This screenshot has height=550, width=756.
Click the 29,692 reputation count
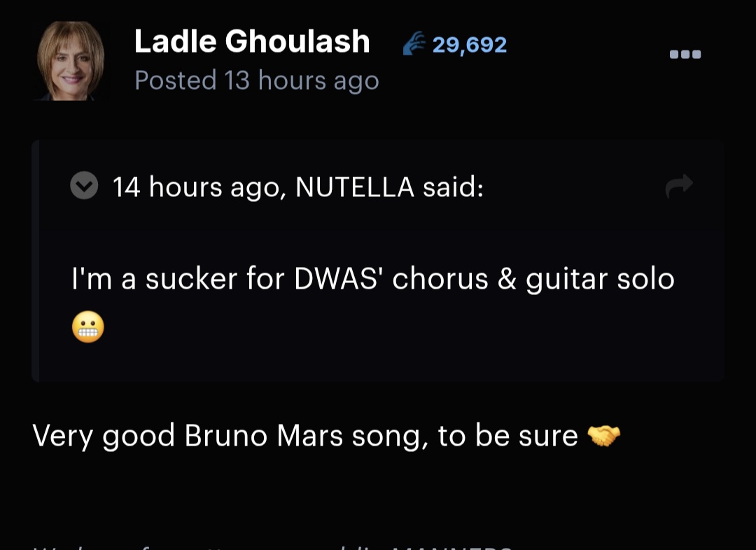click(x=470, y=45)
